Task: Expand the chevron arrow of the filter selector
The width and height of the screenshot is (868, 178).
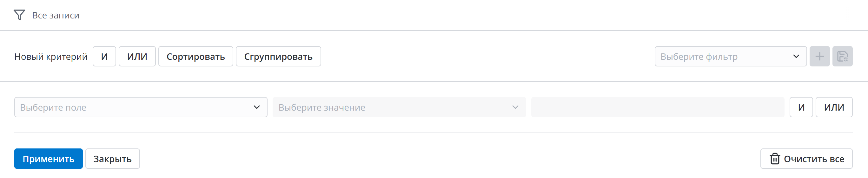Action: [x=796, y=56]
